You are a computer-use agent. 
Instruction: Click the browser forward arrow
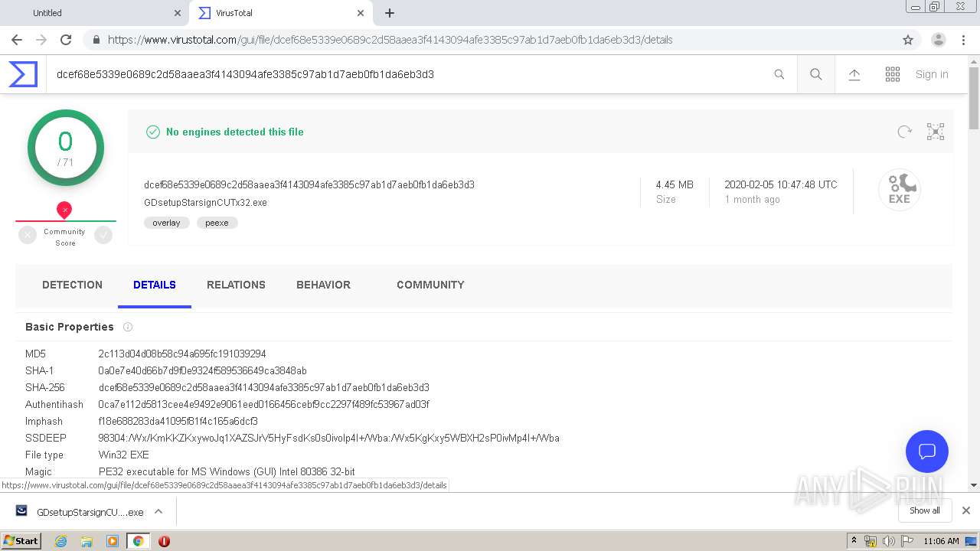pyautogui.click(x=41, y=40)
